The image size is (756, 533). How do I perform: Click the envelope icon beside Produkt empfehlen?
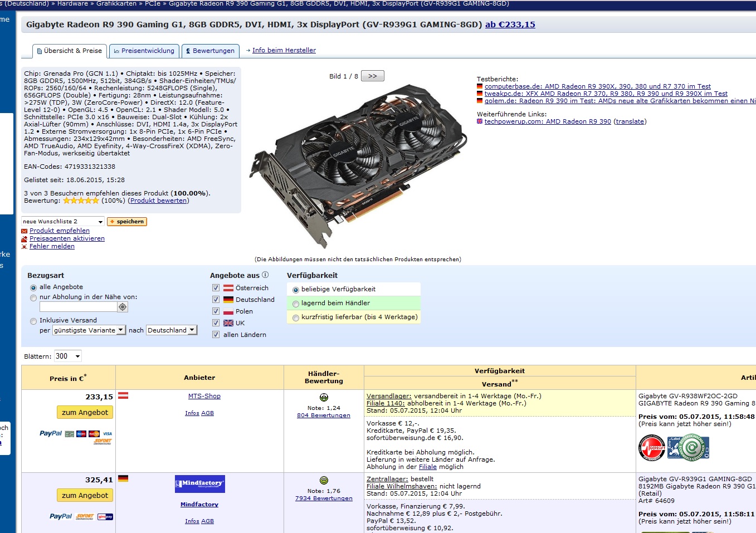point(25,231)
